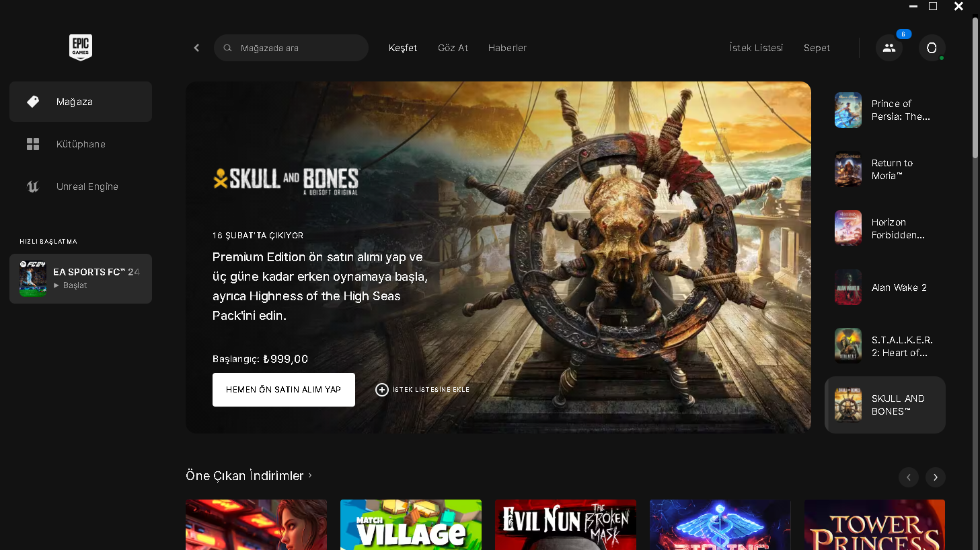Screen dimensions: 980x550
Task: Select Horizon Forbidden in featured list
Action: pyautogui.click(x=885, y=228)
